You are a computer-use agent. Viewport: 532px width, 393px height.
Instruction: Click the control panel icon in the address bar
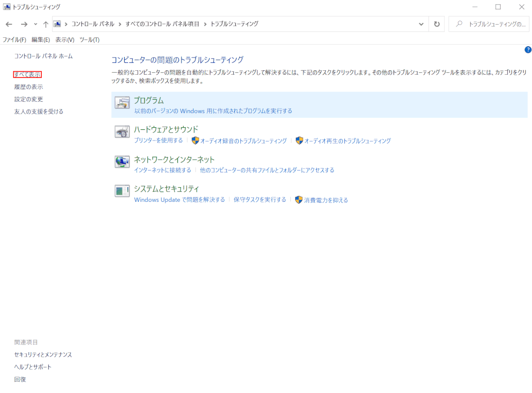(57, 24)
